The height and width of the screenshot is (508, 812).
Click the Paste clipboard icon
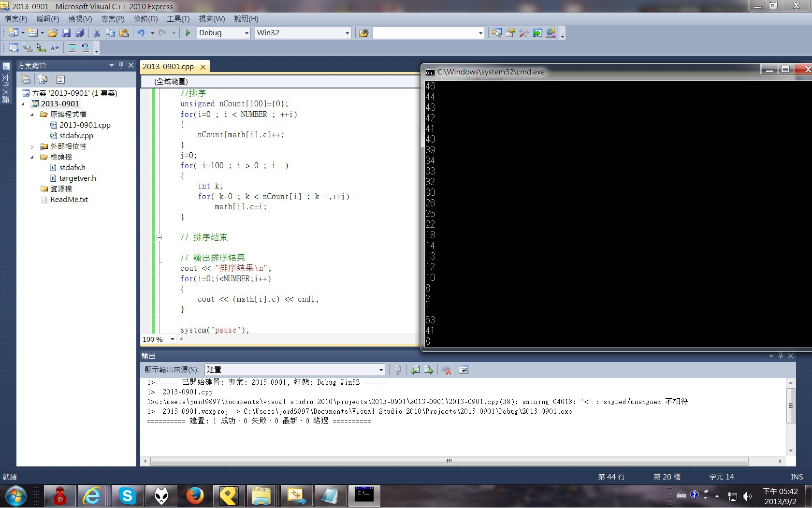click(124, 33)
